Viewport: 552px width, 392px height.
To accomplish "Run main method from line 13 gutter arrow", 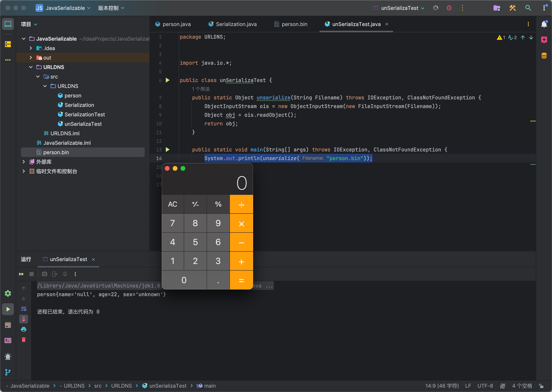I will coord(168,150).
